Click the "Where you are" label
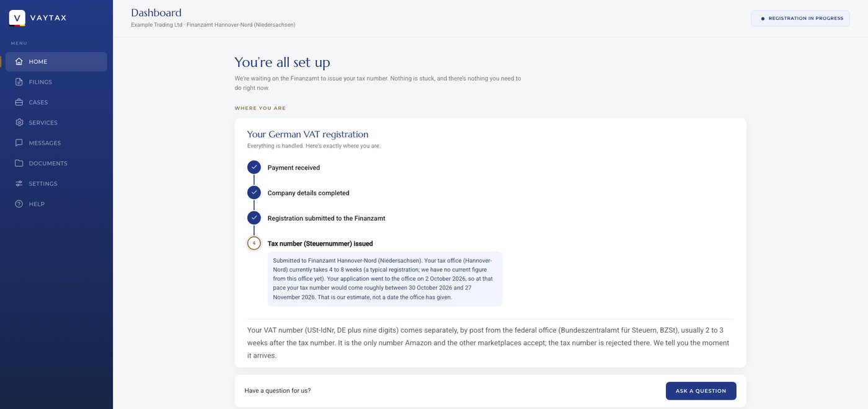 coord(260,108)
